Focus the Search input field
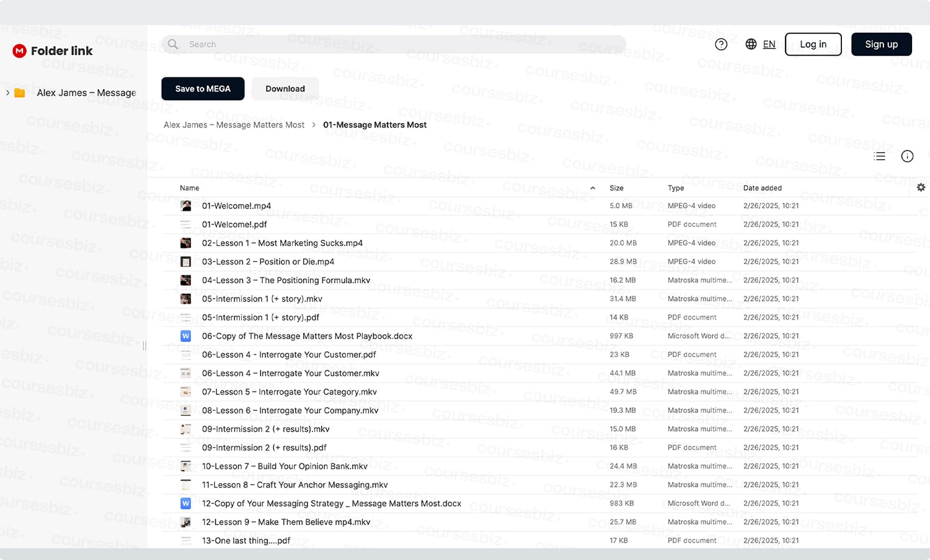 [x=394, y=44]
